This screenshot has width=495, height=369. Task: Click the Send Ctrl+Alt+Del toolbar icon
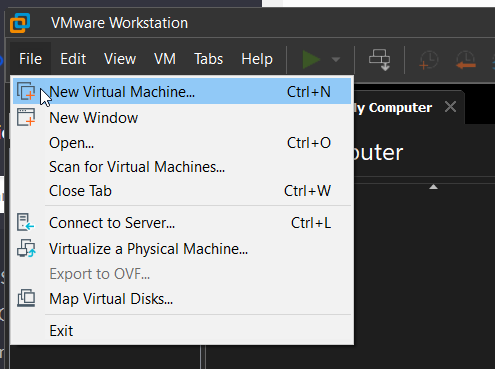(380, 60)
